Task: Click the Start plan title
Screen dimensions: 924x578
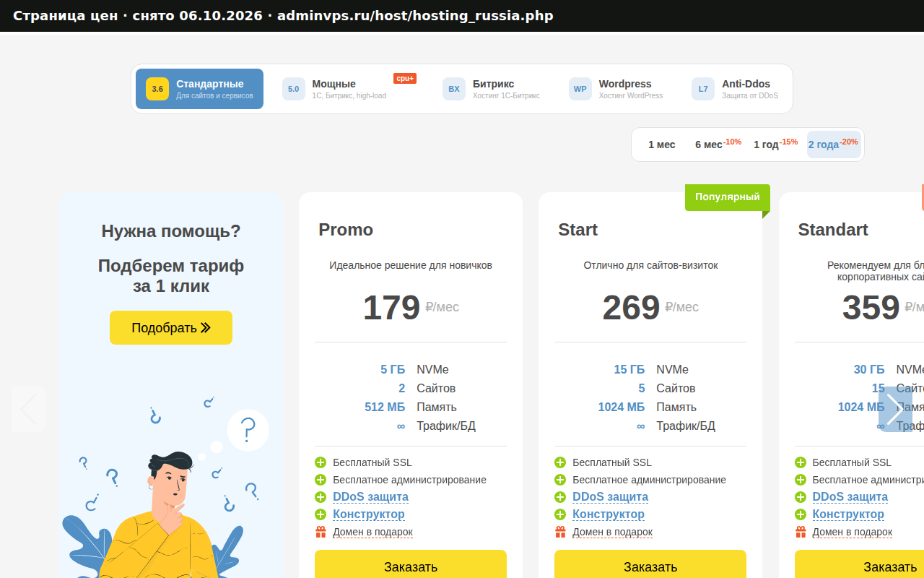Action: point(577,230)
